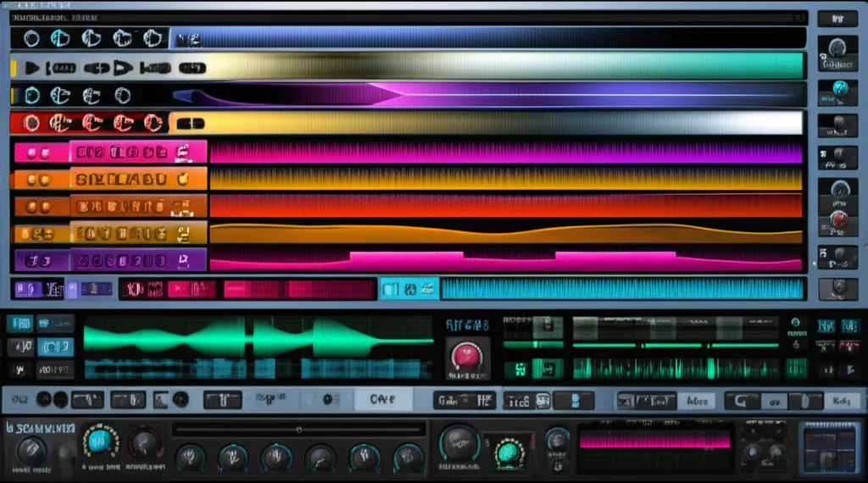The height and width of the screenshot is (483, 868).
Task: Click the cyan waveform clip in the bottom strip
Action: point(622,289)
